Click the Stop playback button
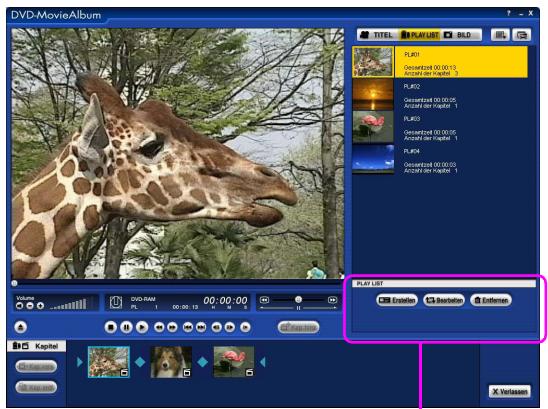 tap(111, 327)
